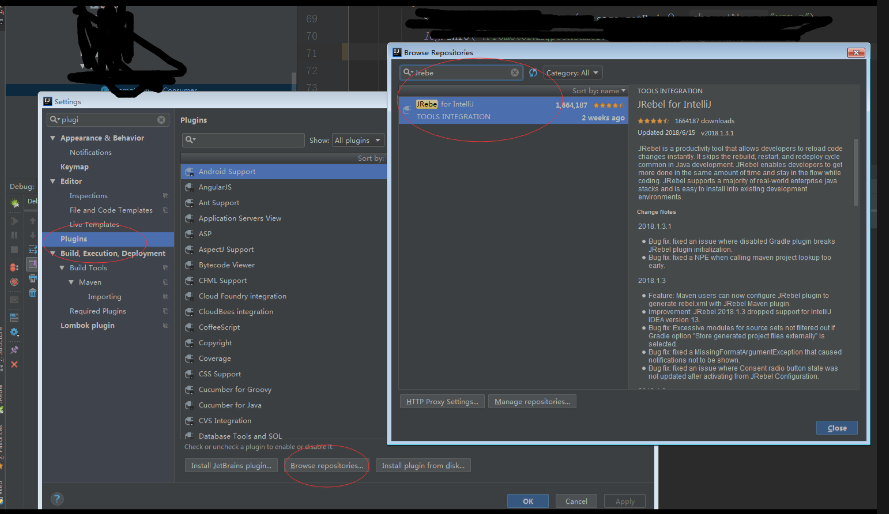Select Plugins in the settings tree
Screen dimensions: 889x514
[x=74, y=239]
